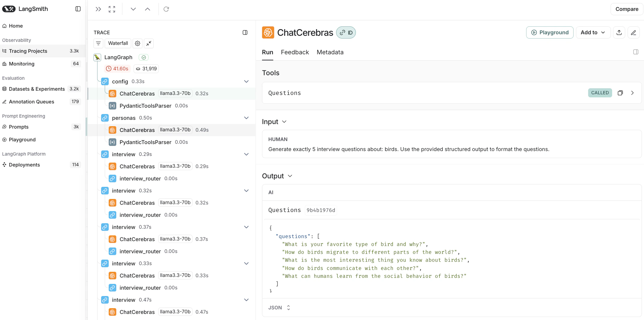Collapse the config node
The height and width of the screenshot is (320, 644).
coord(246,82)
